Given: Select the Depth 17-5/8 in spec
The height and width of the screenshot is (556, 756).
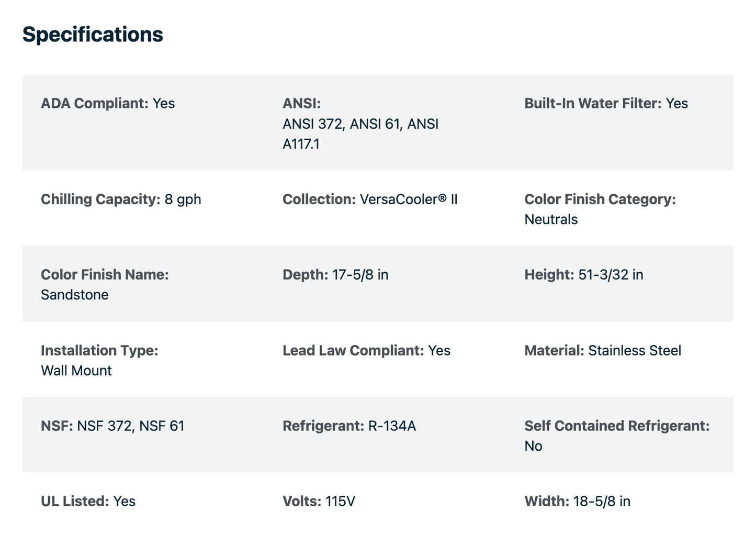Looking at the screenshot, I should (x=335, y=275).
